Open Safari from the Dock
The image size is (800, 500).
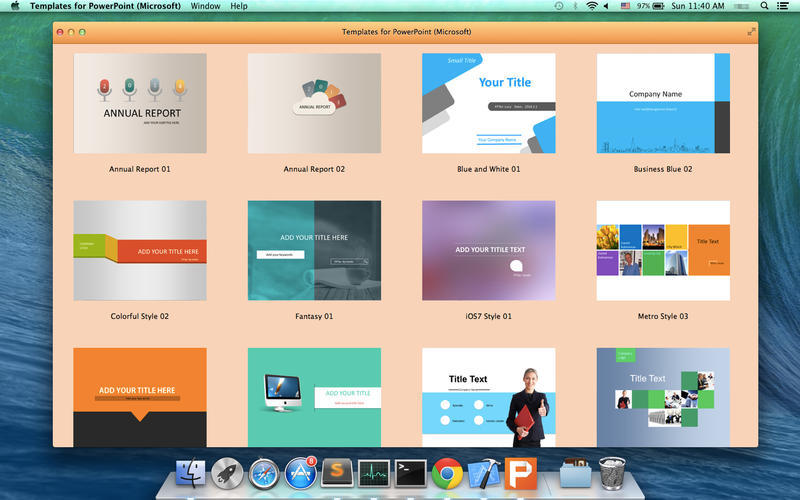click(264, 473)
